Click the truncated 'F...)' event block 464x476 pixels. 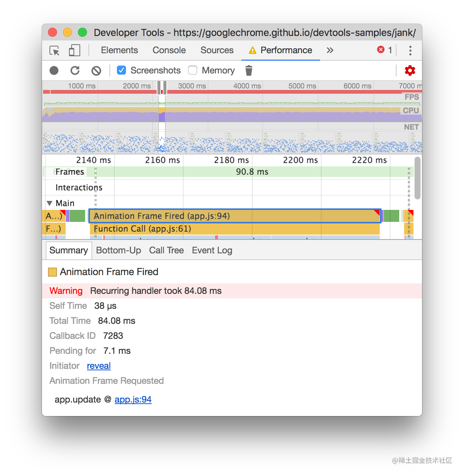pos(54,229)
